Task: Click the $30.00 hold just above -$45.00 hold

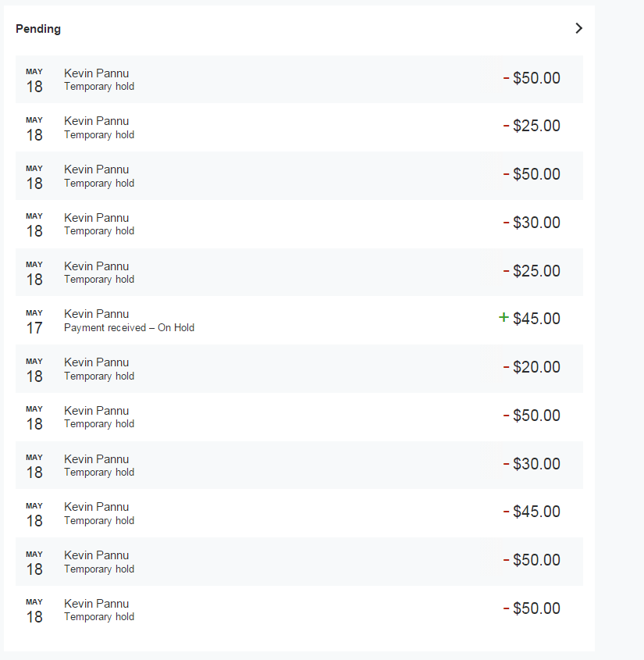Action: 299,465
